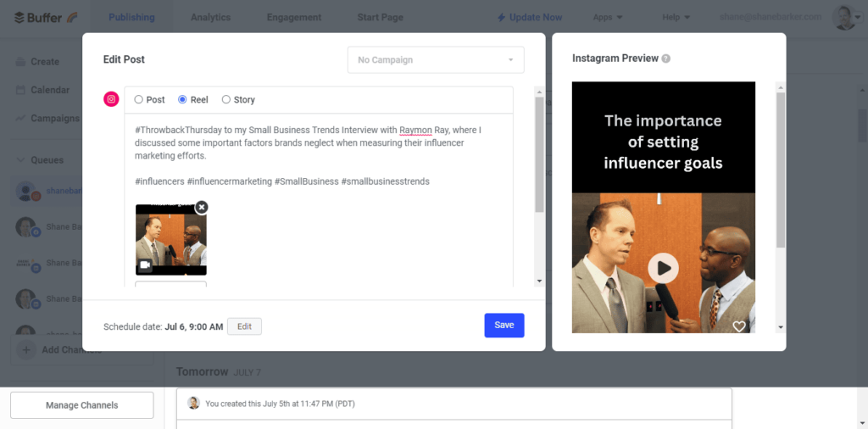The height and width of the screenshot is (429, 868).
Task: Click the Buffer logo icon
Action: pos(19,18)
